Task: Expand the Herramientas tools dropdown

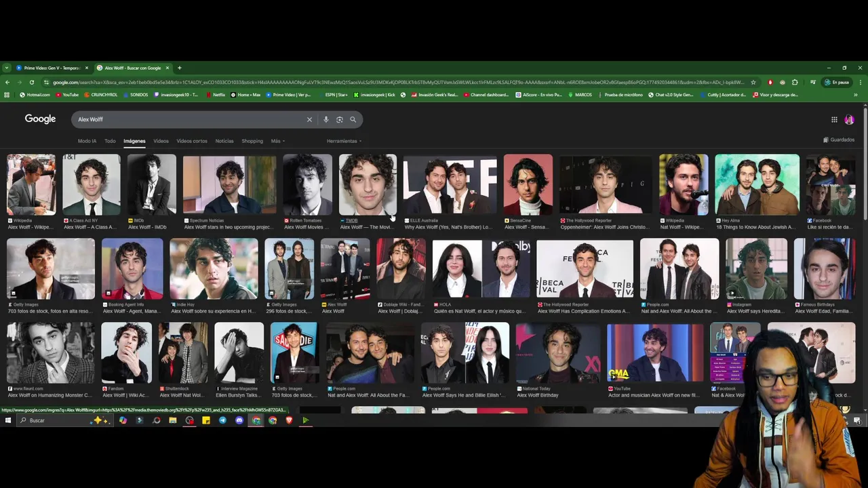Action: pos(344,141)
